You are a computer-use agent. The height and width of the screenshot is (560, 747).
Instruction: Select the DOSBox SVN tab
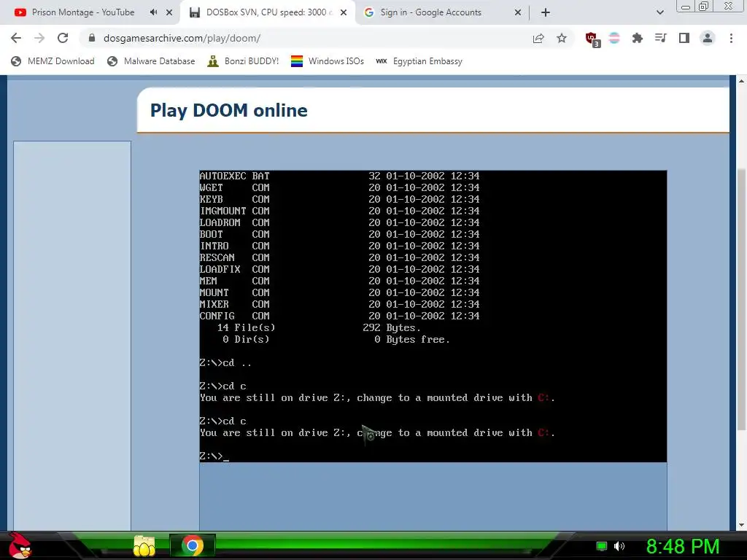click(x=268, y=12)
